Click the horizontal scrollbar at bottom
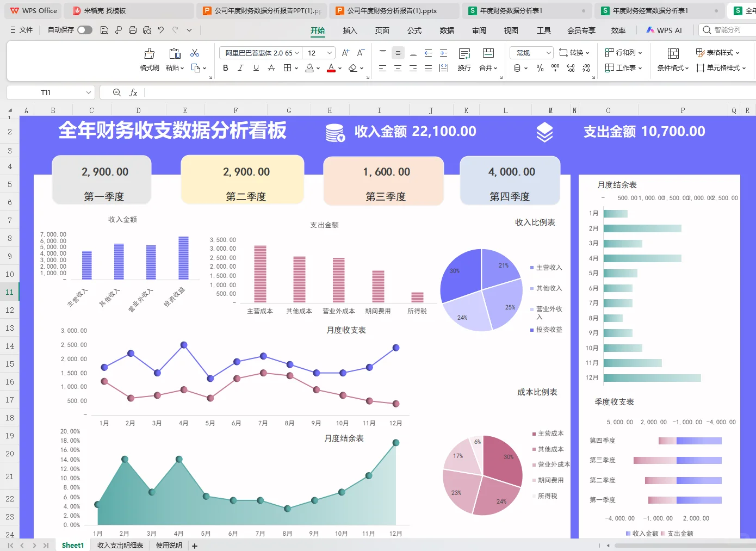Screen dimensions: 756x551 tap(684, 545)
